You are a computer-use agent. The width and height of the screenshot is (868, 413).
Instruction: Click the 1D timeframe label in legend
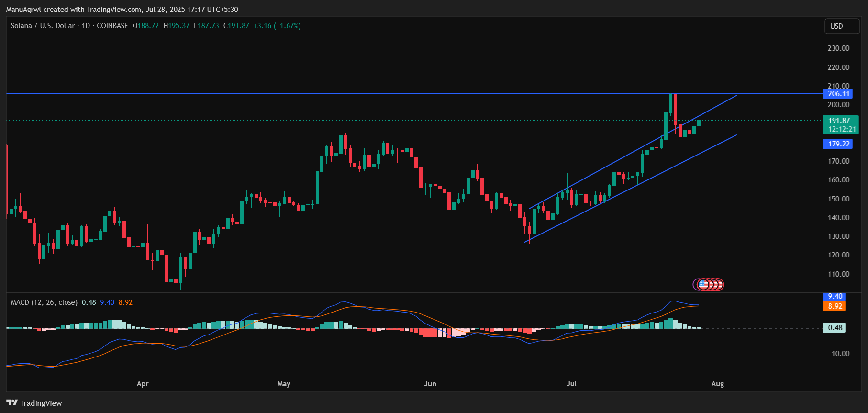tap(86, 26)
